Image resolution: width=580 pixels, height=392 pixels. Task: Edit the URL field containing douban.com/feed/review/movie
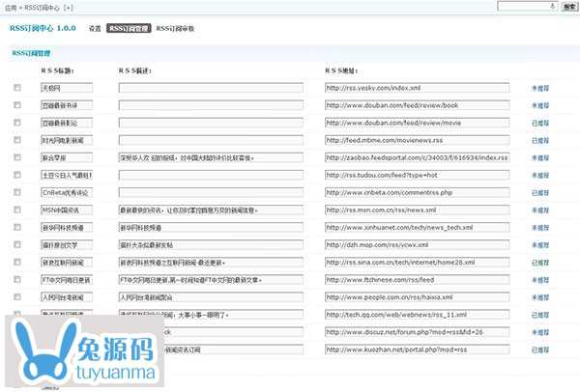418,123
